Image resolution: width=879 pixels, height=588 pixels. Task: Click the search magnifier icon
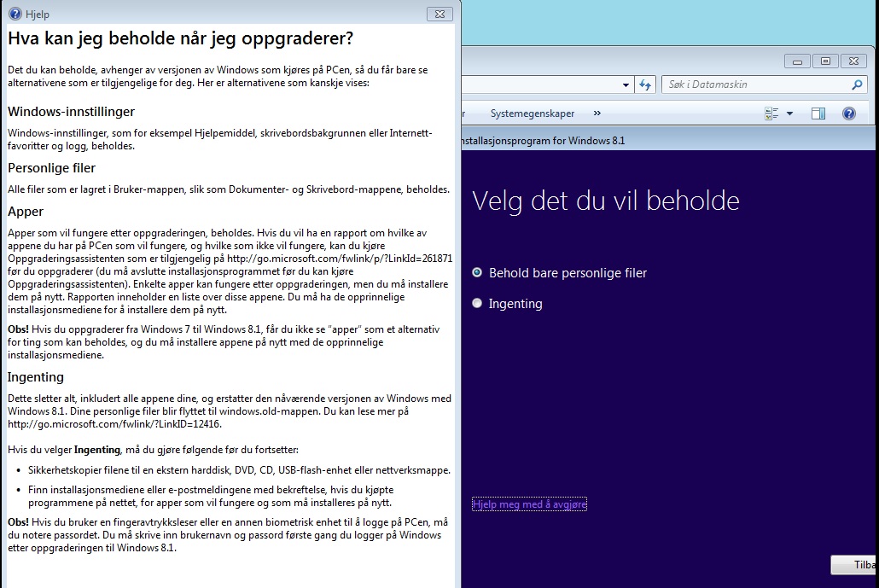coord(857,84)
